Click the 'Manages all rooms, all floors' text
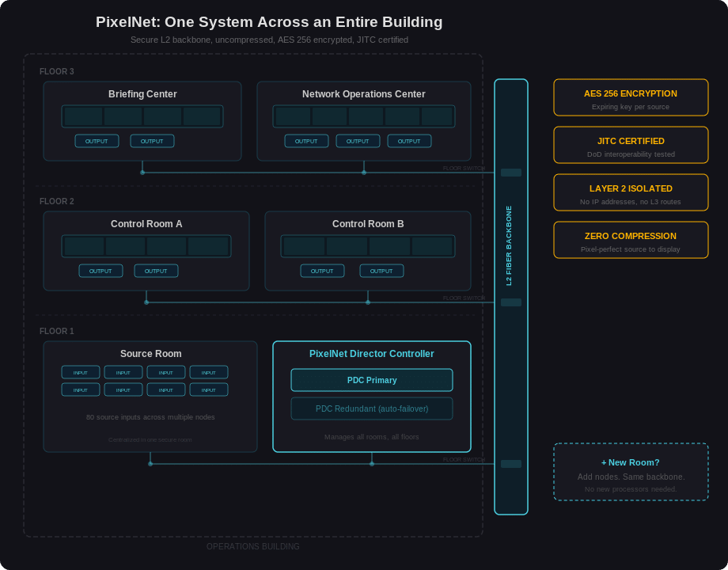The image size is (728, 570). click(x=371, y=437)
